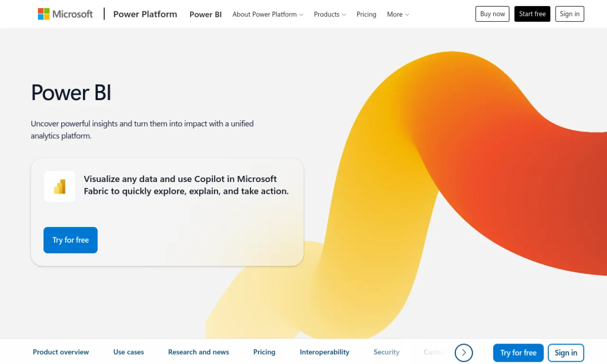Click Try for free in the hero card
This screenshot has width=607, height=364.
(71, 240)
